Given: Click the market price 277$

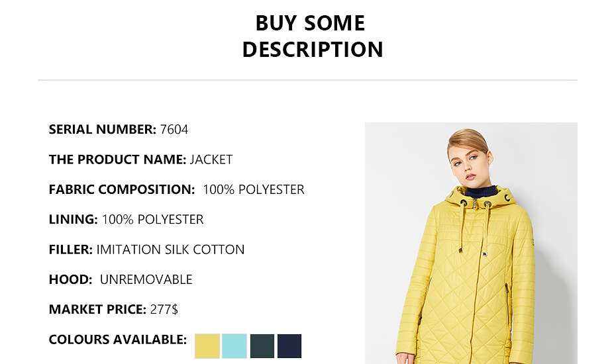Looking at the screenshot, I should pos(164,309).
